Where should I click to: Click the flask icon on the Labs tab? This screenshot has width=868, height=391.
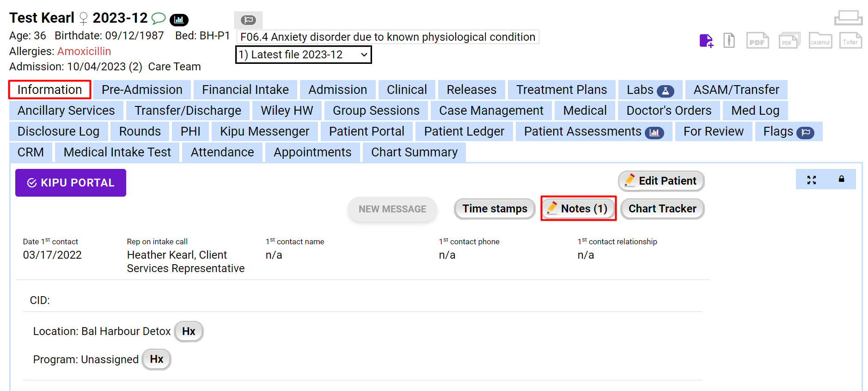coord(666,91)
